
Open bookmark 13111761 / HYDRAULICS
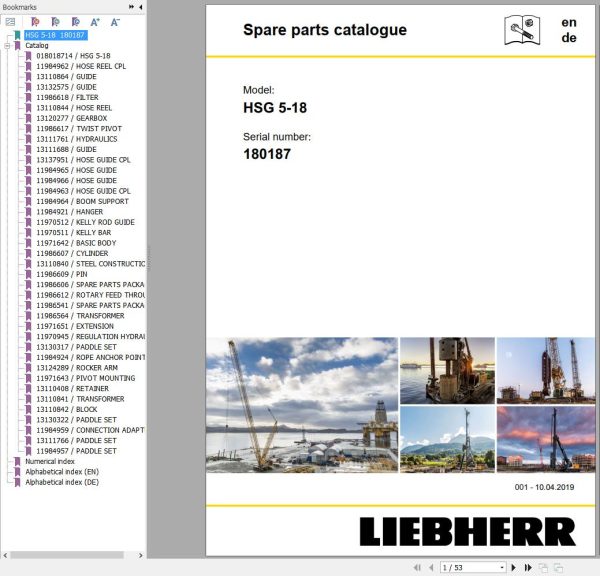click(77, 139)
